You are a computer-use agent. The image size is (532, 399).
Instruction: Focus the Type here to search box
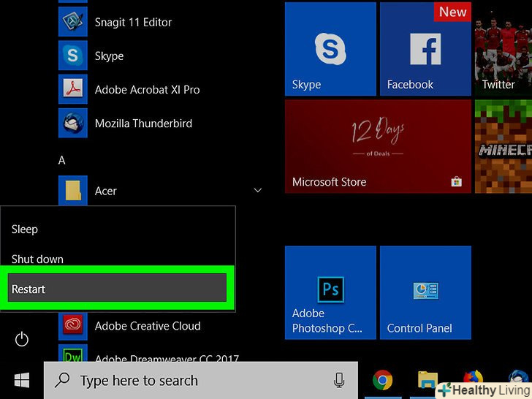click(200, 380)
